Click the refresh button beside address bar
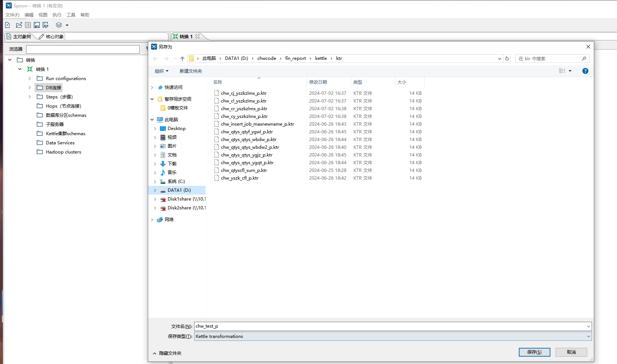Screen dimensions: 617x364 pyautogui.click(x=507, y=58)
